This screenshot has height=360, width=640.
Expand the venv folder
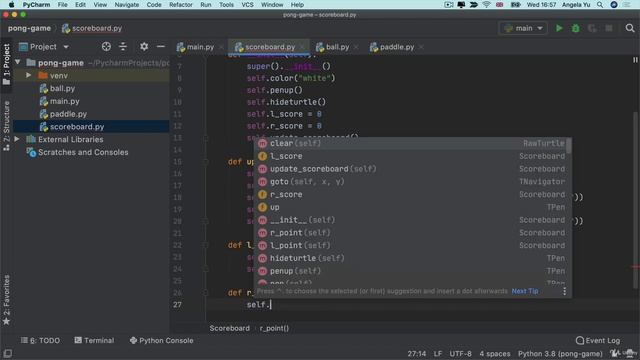click(x=29, y=76)
